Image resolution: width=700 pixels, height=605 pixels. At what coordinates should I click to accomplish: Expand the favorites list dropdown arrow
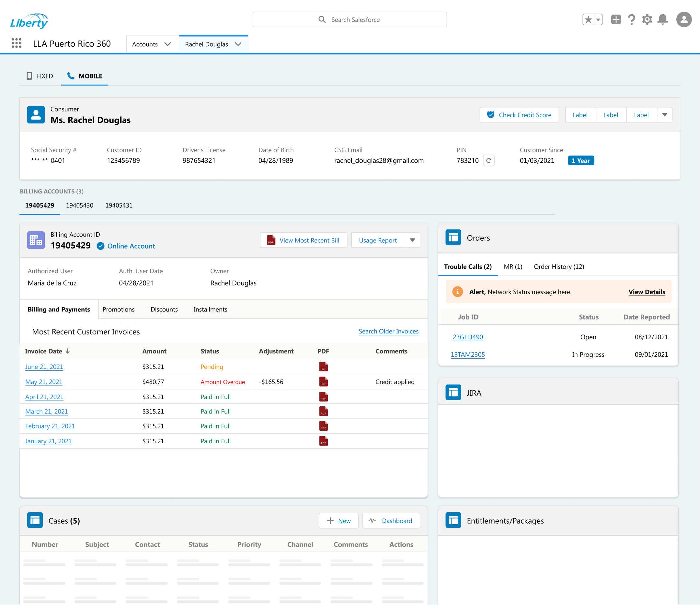point(598,19)
